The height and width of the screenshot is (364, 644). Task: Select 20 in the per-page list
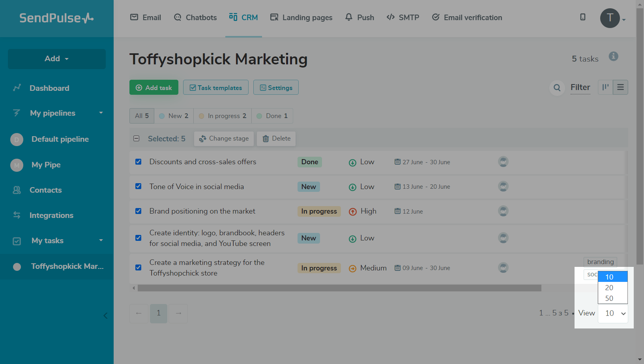pos(613,287)
